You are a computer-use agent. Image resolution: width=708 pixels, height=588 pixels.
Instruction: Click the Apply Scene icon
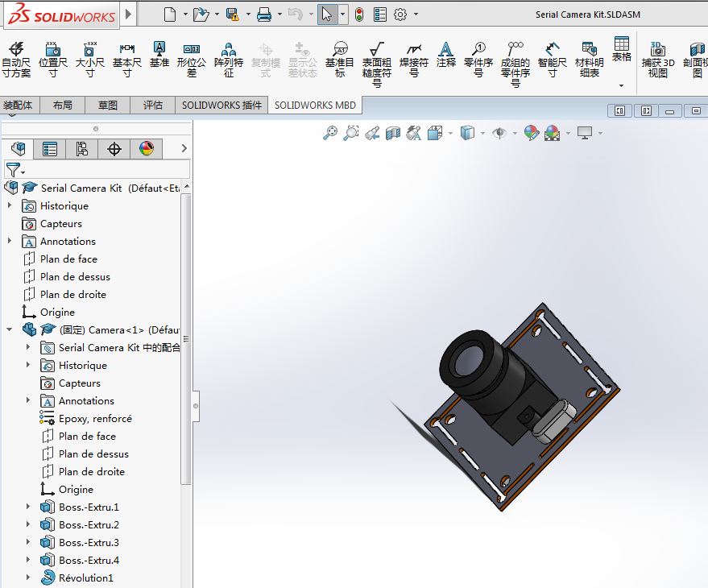[553, 133]
